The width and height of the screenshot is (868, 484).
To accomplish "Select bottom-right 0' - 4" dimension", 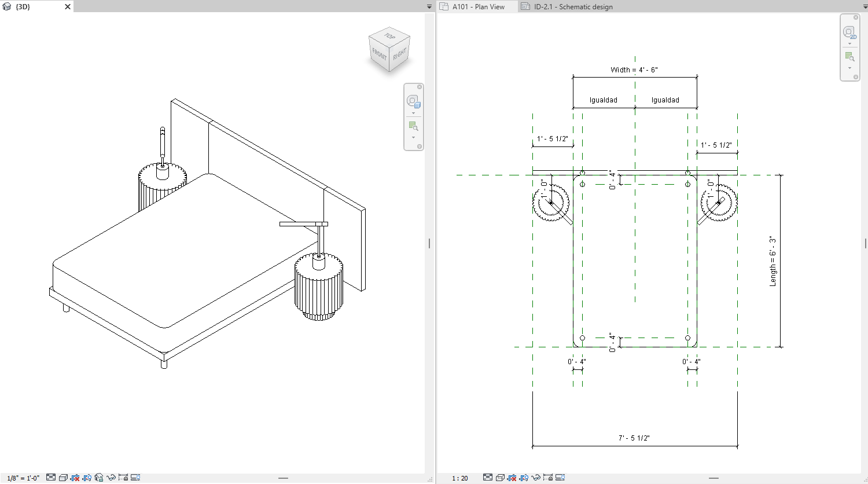I will point(692,362).
